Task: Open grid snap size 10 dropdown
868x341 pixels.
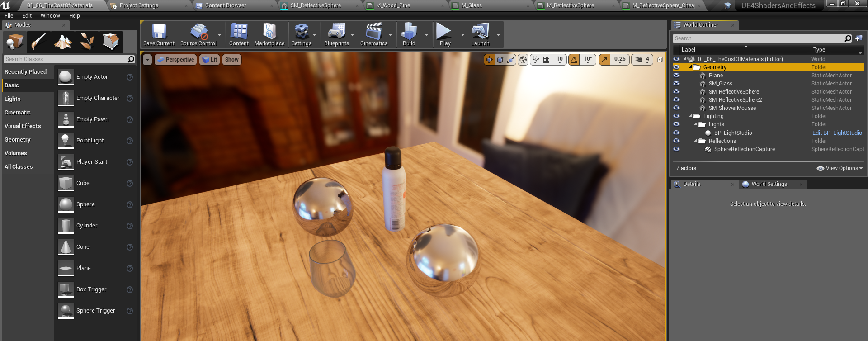Action: click(x=560, y=60)
